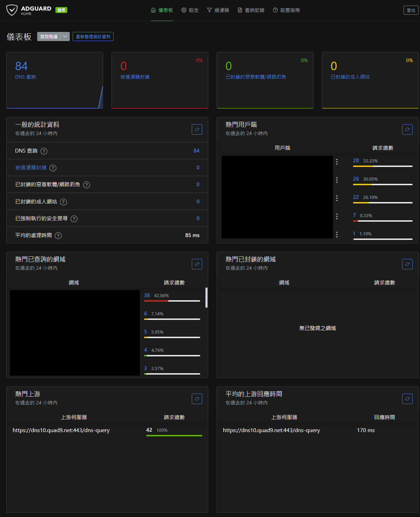Click the 禁用防護 button to disable protection
Image resolution: width=420 pixels, height=517 pixels.
(x=49, y=36)
